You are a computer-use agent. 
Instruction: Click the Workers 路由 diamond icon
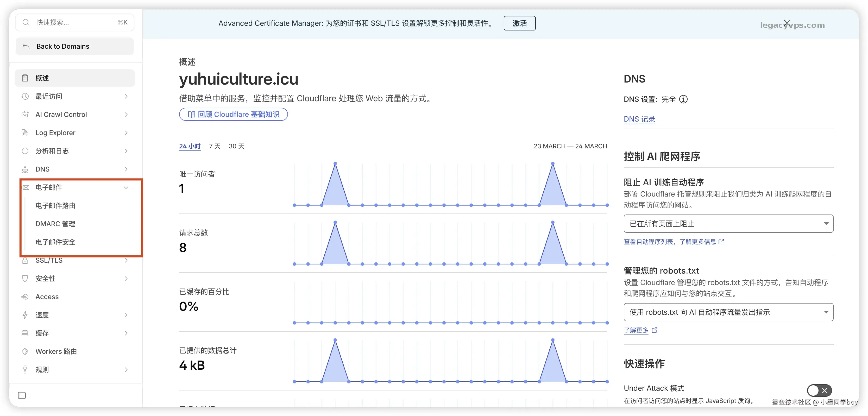coord(25,351)
